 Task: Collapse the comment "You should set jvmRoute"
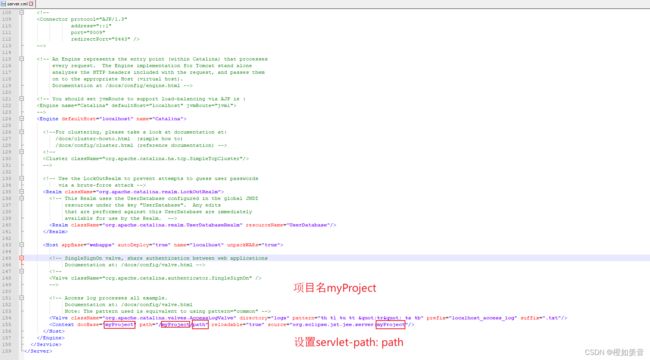22,99
